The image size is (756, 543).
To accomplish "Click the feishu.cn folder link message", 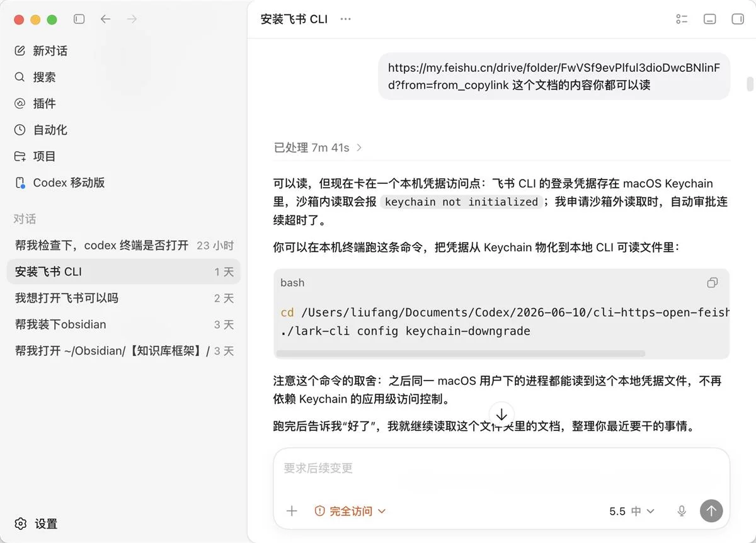I will pyautogui.click(x=554, y=76).
